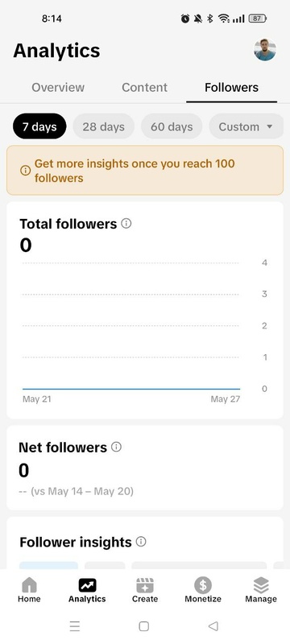
Task: Tap the Home icon in bottom navigation
Action: tap(29, 585)
